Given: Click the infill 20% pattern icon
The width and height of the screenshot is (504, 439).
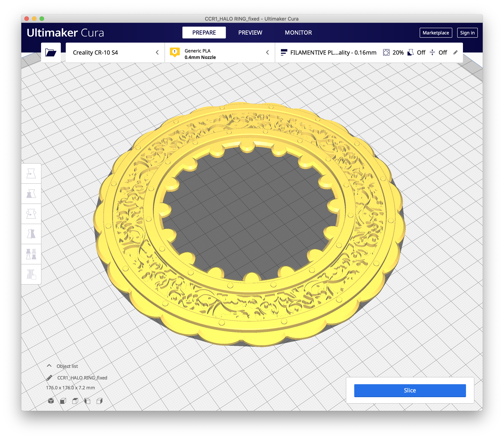Looking at the screenshot, I should [x=386, y=52].
